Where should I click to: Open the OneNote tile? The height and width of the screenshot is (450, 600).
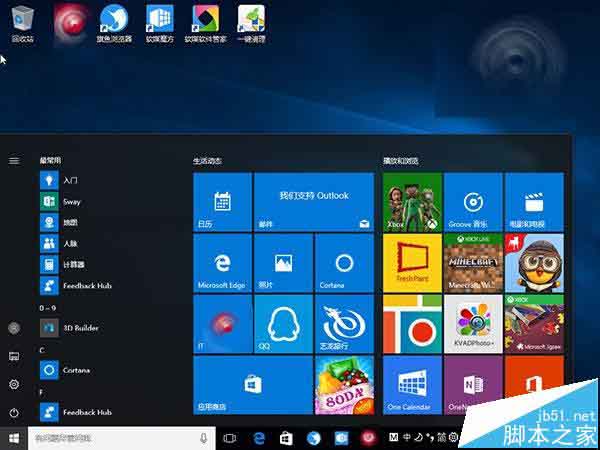pos(473,385)
